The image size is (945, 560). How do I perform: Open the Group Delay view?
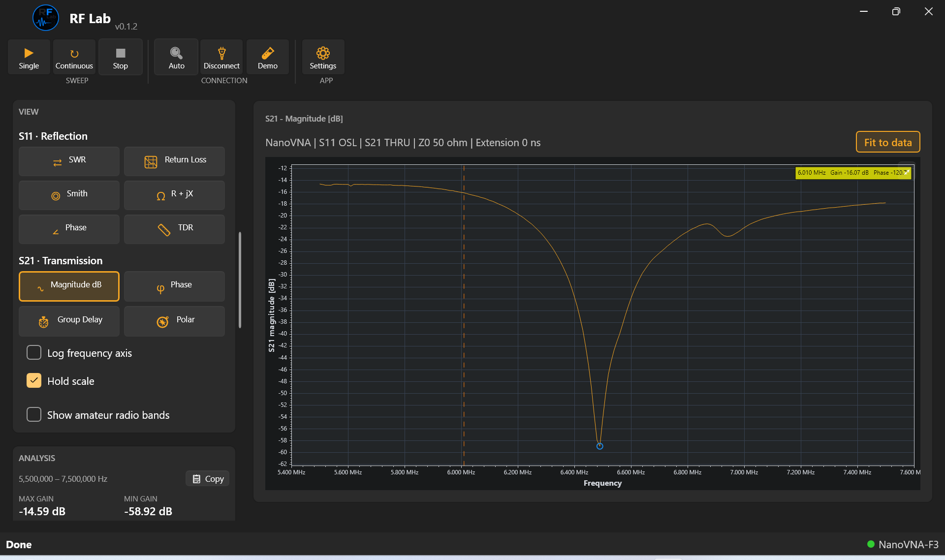click(x=69, y=321)
